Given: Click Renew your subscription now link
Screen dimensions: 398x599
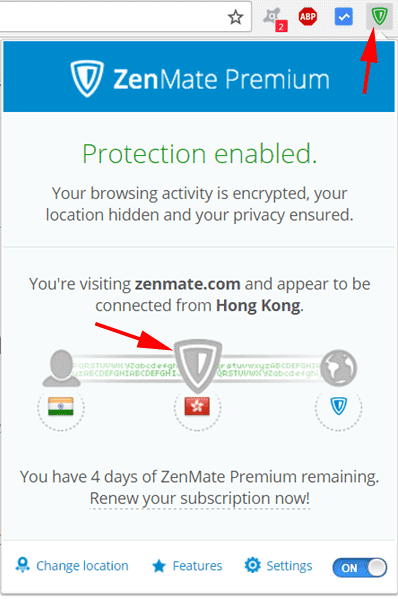Looking at the screenshot, I should click(x=199, y=498).
